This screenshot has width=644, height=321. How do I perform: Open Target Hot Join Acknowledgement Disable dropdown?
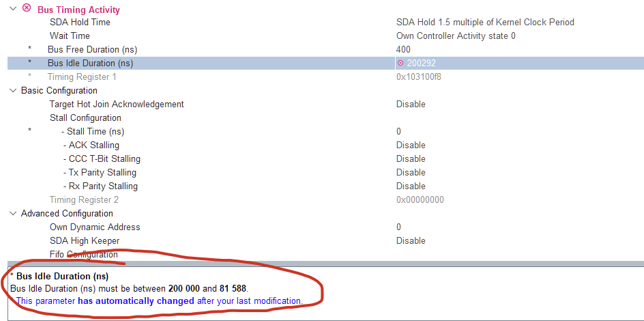411,104
